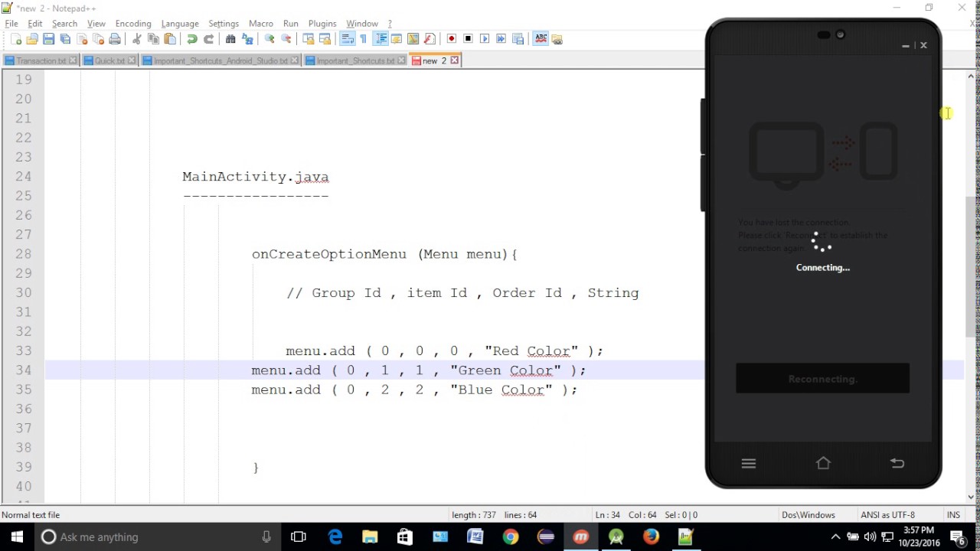Toggle the ABC spell-check toolbar icon
Image resolution: width=980 pixels, height=551 pixels.
541,39
